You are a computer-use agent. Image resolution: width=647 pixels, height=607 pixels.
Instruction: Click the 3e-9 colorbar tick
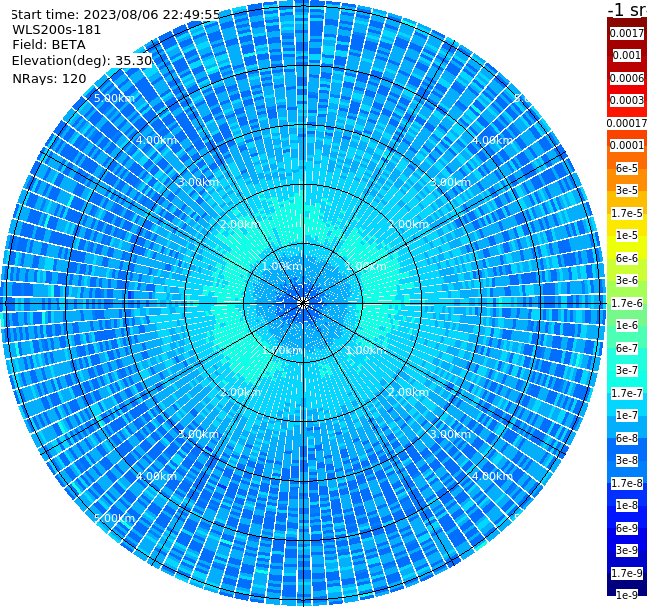click(x=627, y=550)
